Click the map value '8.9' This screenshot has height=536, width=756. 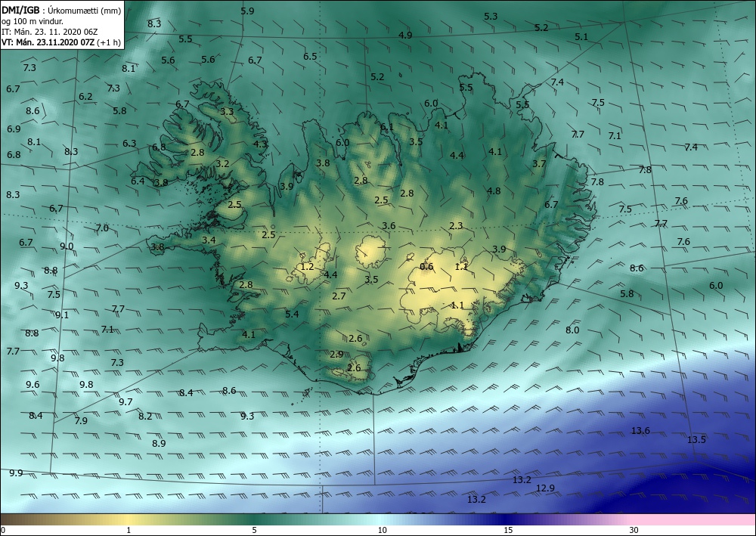click(159, 443)
